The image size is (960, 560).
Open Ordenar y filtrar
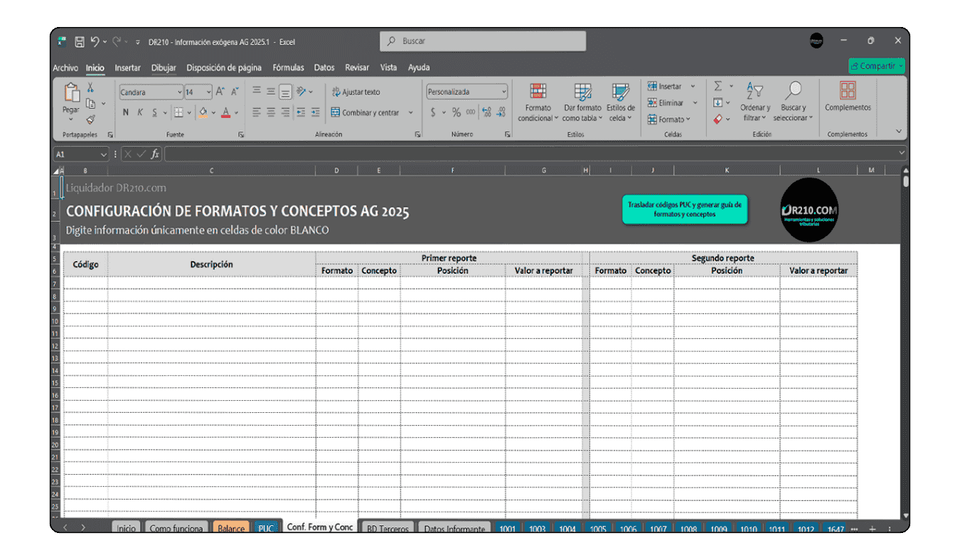point(754,99)
